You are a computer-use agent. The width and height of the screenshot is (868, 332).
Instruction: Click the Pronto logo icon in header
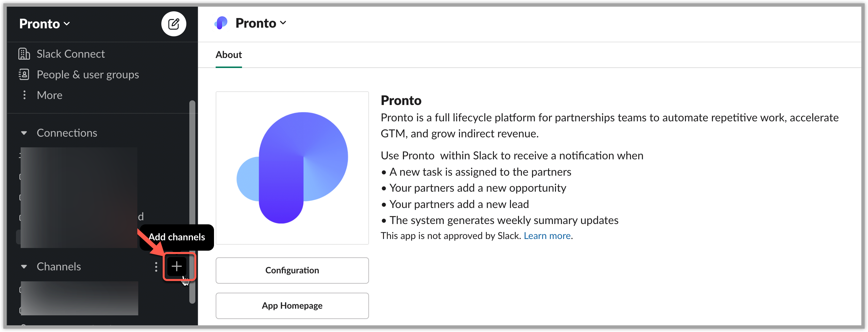click(x=221, y=23)
